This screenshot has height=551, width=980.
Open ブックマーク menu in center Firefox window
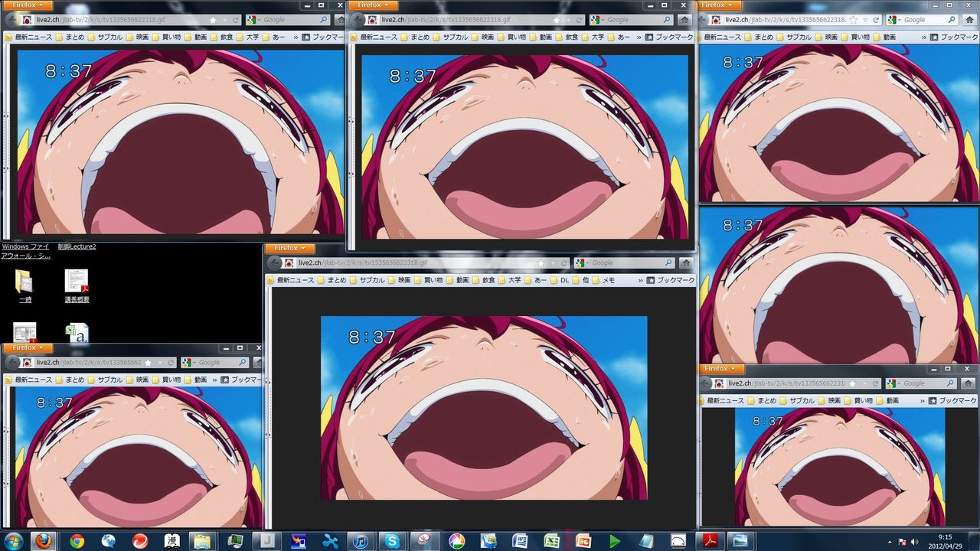[671, 280]
